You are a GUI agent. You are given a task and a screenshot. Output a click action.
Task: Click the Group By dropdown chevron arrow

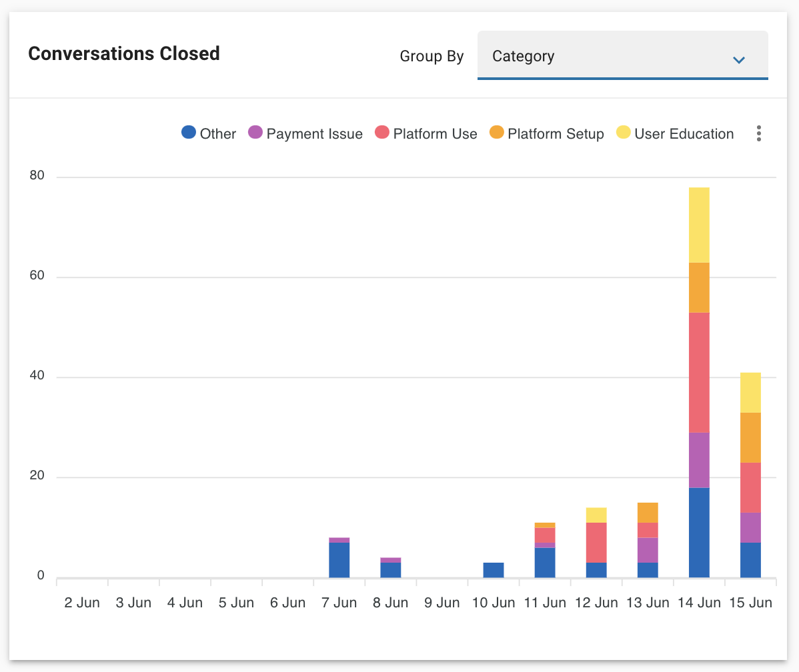click(738, 59)
